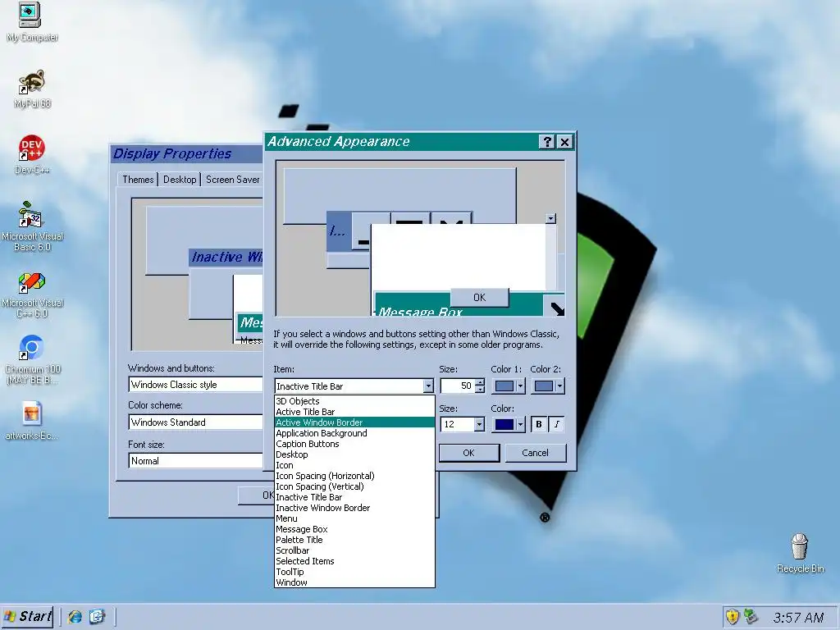Choose Selected Items from the list

click(354, 561)
